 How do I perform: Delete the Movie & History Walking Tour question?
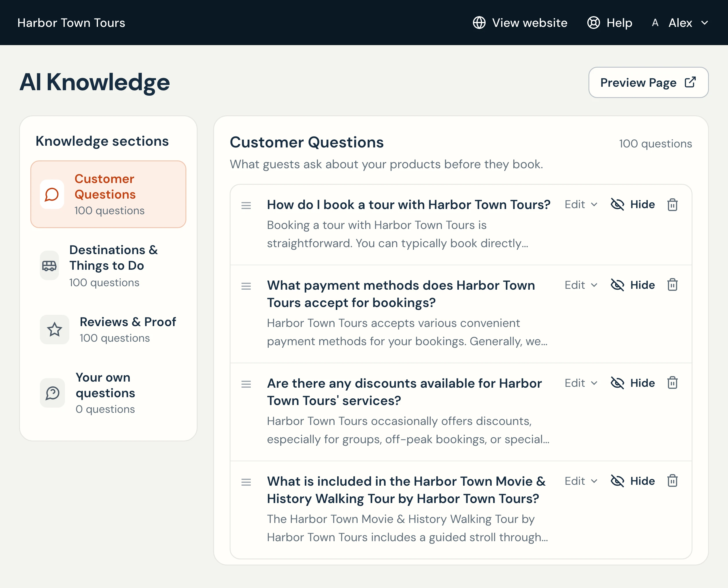point(672,481)
